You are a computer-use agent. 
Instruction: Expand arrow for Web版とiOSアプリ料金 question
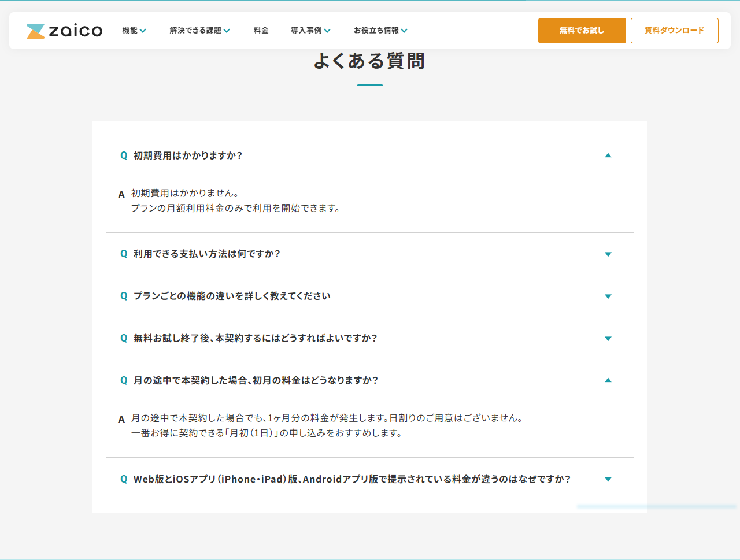[608, 479]
